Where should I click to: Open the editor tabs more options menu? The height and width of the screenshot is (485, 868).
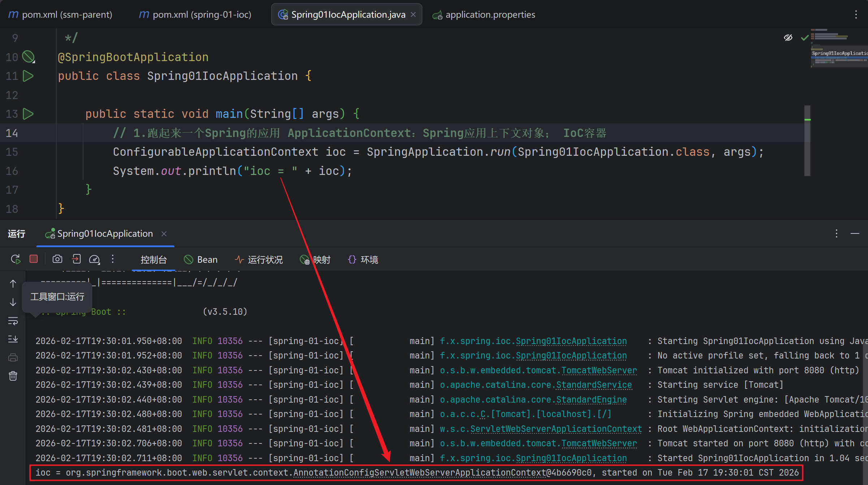(856, 14)
